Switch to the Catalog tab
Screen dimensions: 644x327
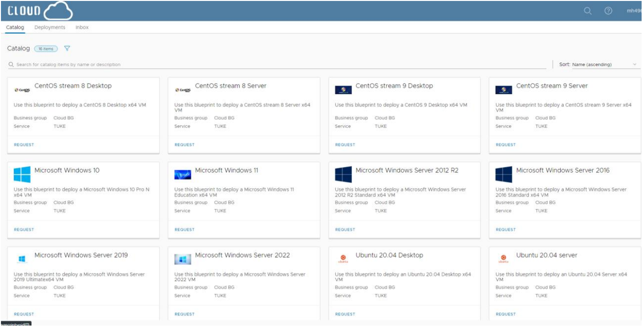coord(15,27)
